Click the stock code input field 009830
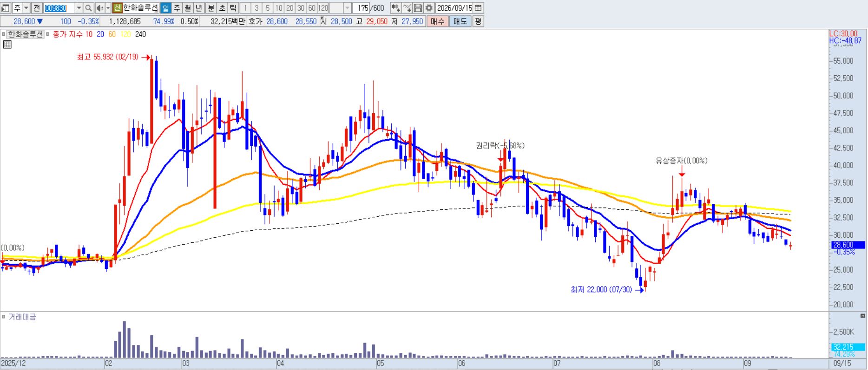The image size is (868, 370). point(59,8)
